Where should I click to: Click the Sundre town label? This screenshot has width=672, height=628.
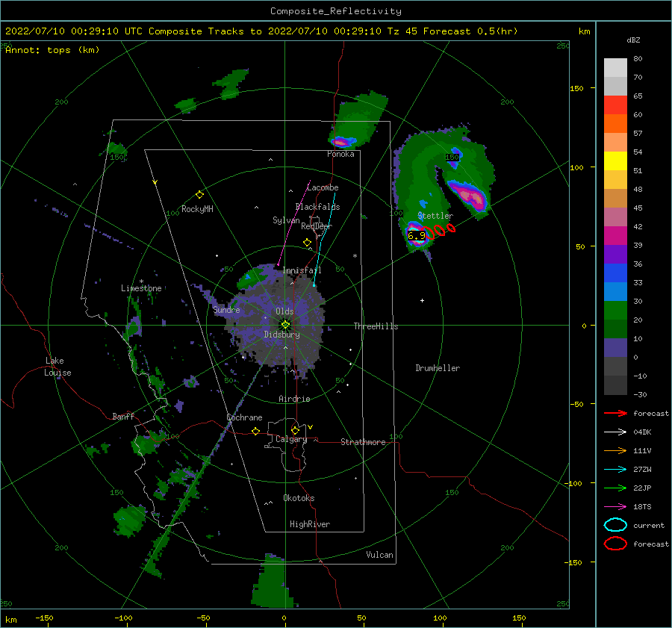[x=226, y=310]
